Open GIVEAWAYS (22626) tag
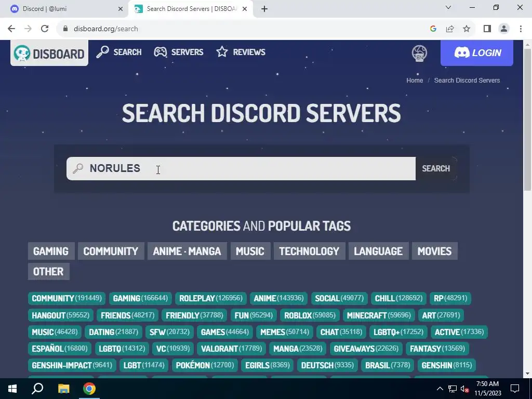532x399 pixels. pyautogui.click(x=366, y=349)
